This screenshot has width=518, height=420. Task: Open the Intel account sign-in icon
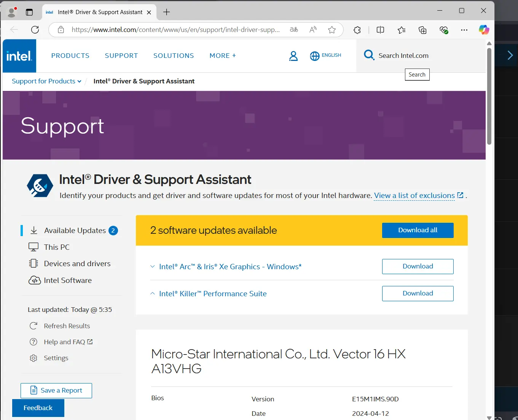pos(293,56)
